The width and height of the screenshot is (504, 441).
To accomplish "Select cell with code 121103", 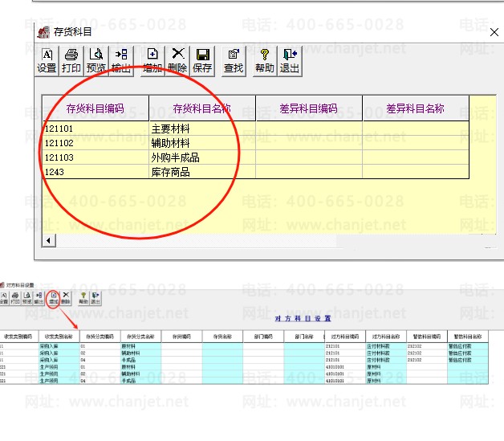I will [x=96, y=157].
